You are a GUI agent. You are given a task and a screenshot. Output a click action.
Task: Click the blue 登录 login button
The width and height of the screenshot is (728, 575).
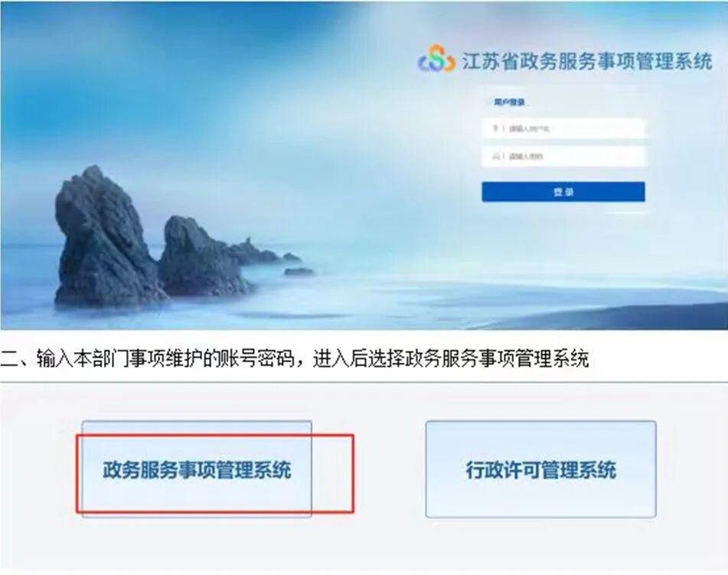[563, 192]
